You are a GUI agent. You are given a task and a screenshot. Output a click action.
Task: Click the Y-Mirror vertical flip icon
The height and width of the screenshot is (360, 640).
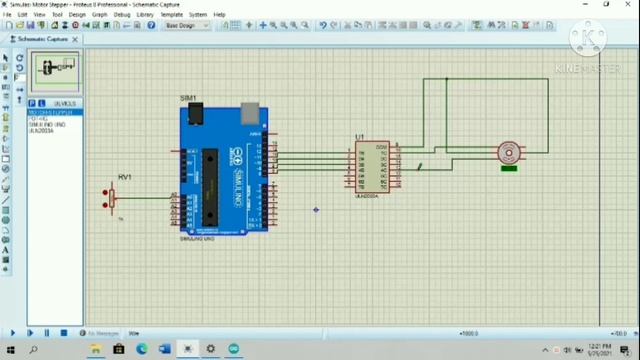[20, 100]
